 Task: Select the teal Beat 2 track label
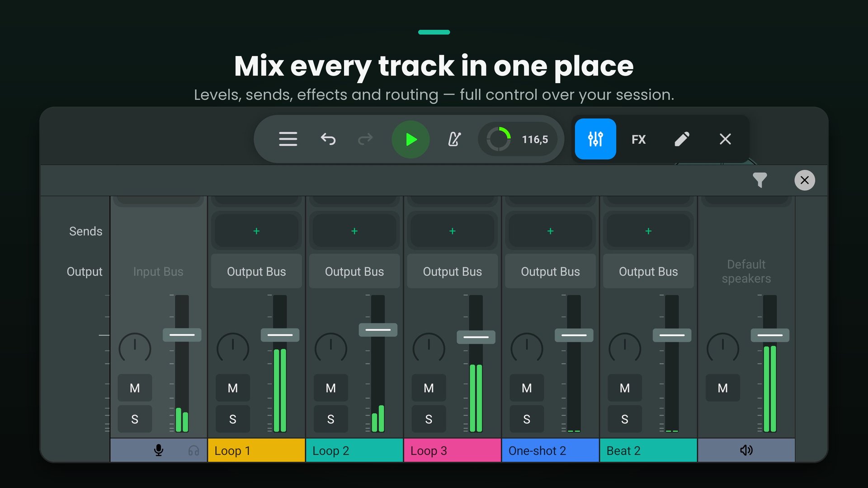[648, 450]
